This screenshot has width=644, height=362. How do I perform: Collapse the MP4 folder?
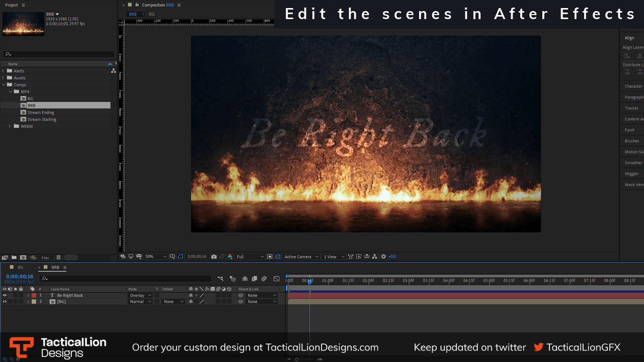pos(10,92)
